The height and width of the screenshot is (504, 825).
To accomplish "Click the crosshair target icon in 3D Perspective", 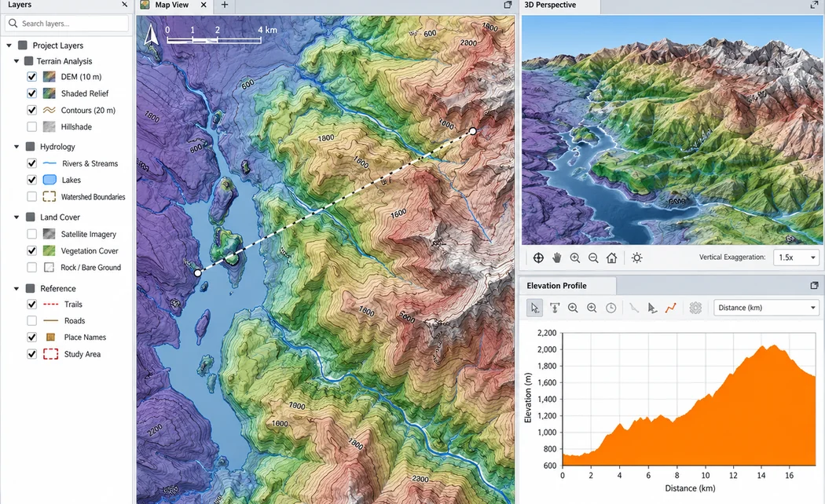I will tap(538, 258).
